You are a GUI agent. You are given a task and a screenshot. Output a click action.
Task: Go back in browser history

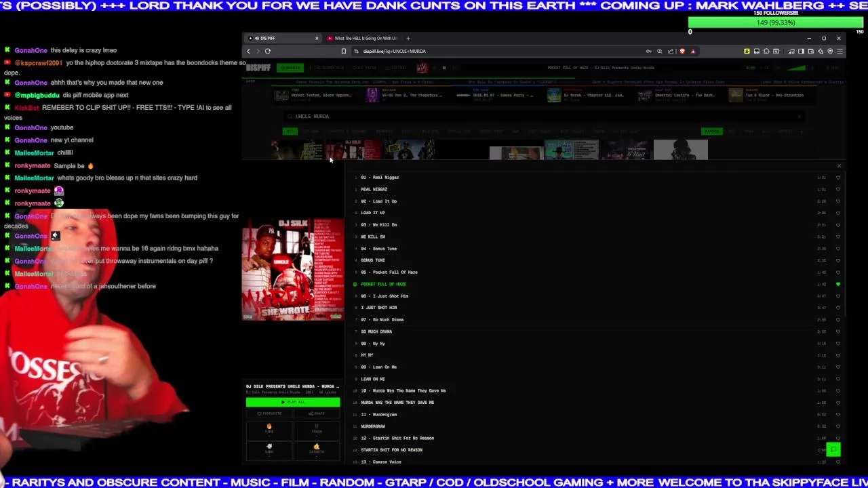[x=249, y=52]
